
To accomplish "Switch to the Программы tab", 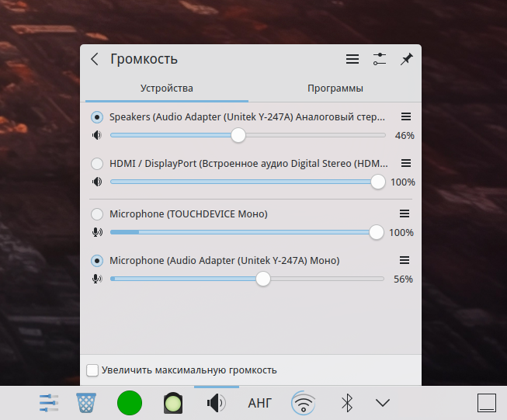I will tap(335, 89).
